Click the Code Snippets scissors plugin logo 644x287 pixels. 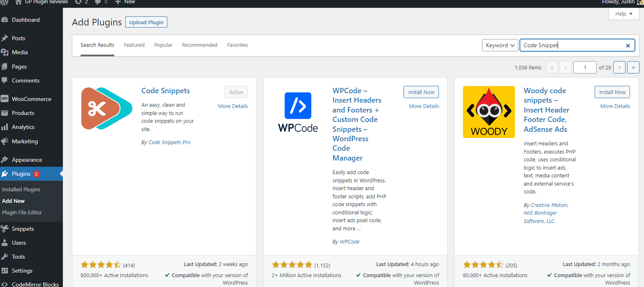[107, 108]
